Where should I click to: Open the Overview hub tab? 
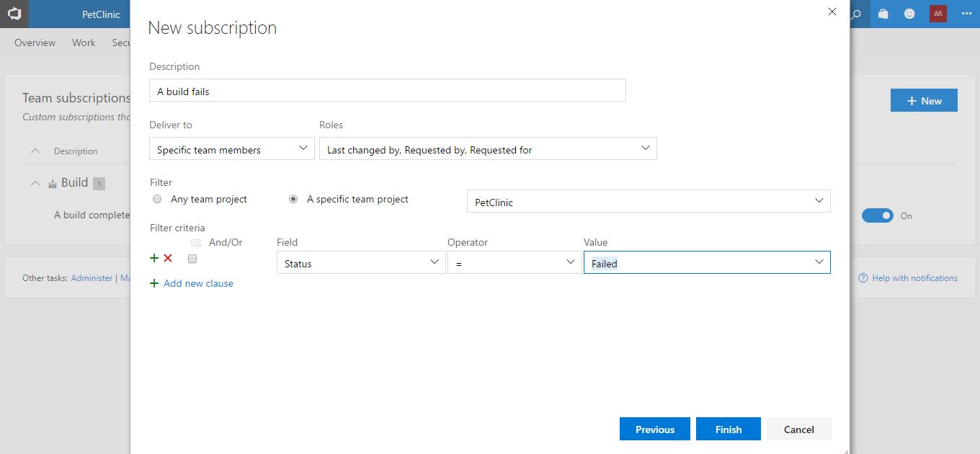(35, 43)
